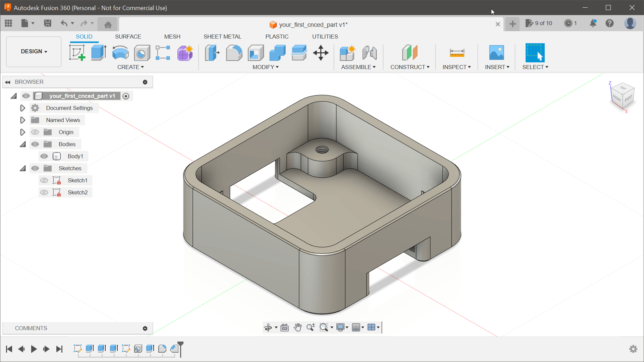This screenshot has width=644, height=362.
Task: Toggle visibility of Sketch1
Action: (44, 180)
